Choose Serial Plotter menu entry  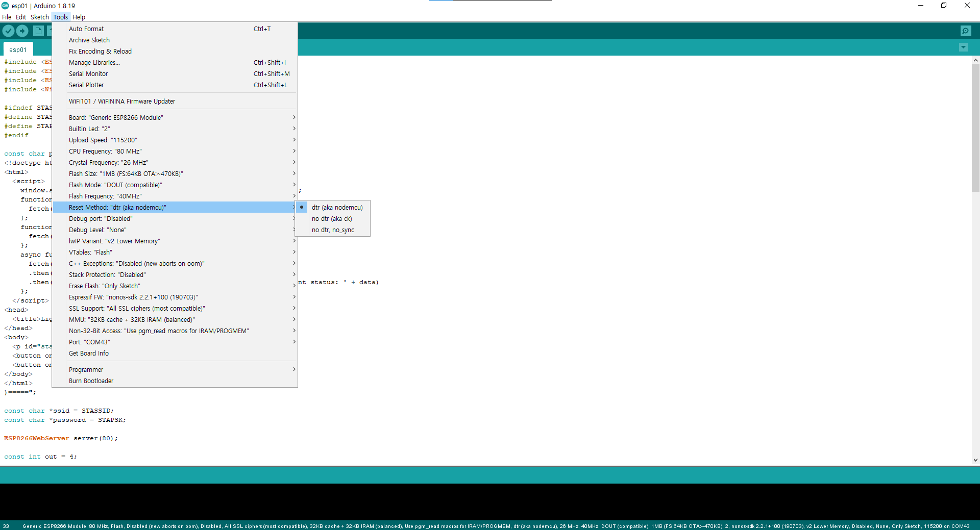[x=175, y=85]
